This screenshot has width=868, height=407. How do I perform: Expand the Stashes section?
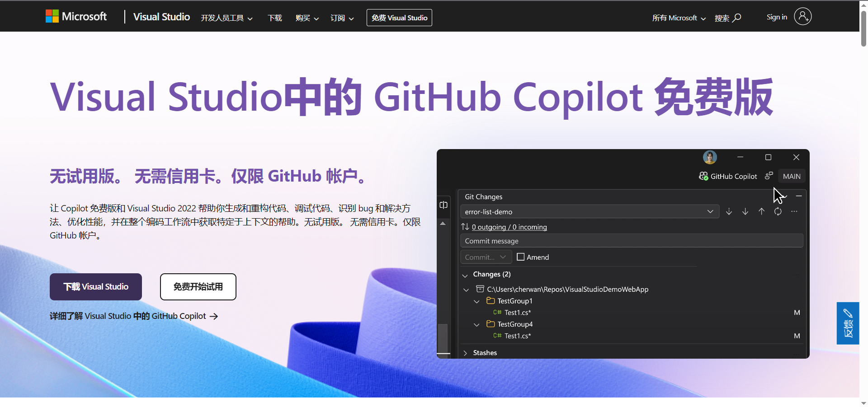pyautogui.click(x=465, y=353)
